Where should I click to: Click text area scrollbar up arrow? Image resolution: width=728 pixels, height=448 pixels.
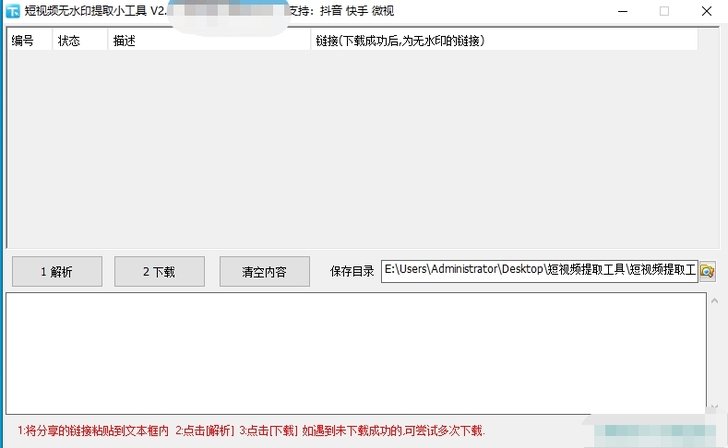click(715, 301)
